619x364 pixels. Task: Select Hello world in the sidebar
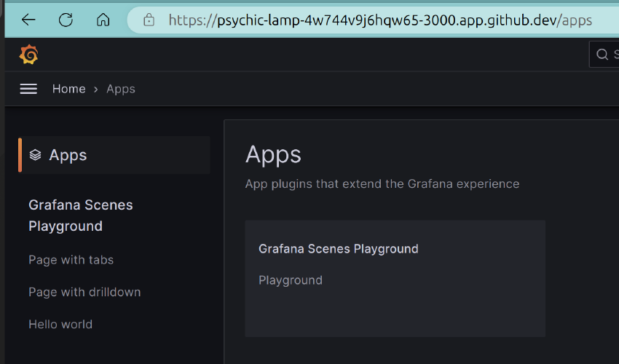coord(60,324)
